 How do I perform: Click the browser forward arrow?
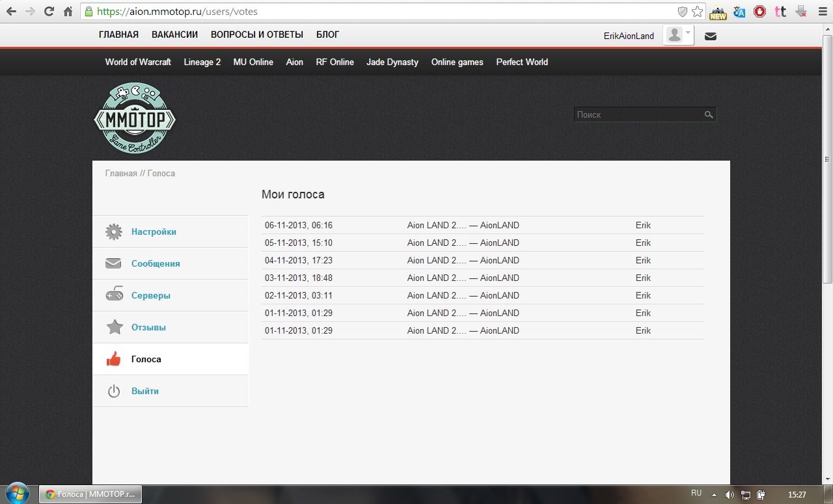(30, 12)
